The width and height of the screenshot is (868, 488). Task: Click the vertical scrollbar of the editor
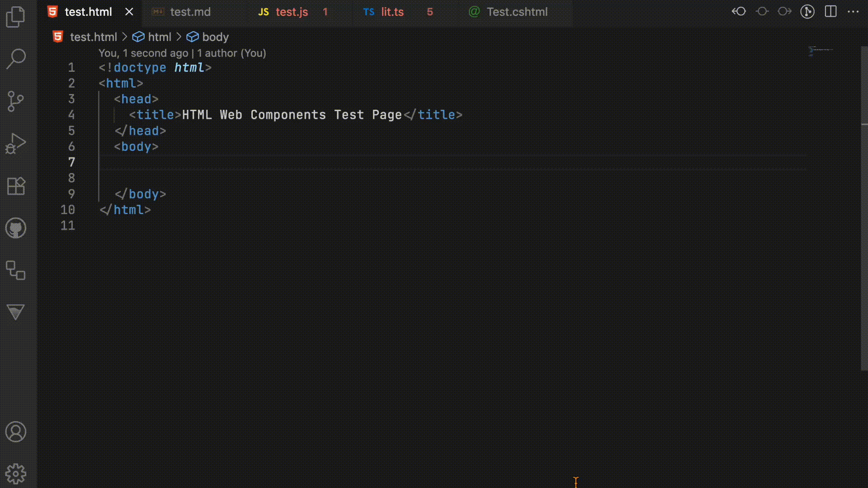(864, 208)
